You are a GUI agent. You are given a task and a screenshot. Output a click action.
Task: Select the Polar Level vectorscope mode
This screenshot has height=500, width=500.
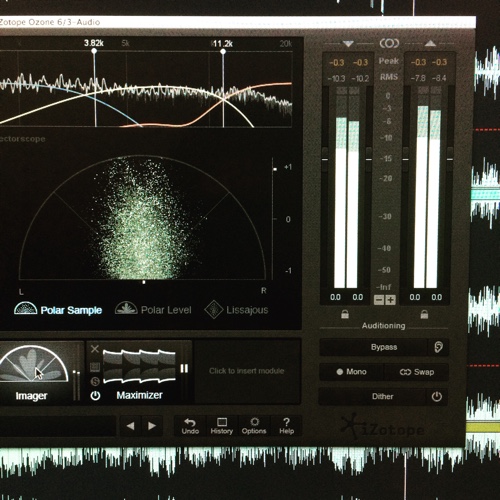[153, 309]
